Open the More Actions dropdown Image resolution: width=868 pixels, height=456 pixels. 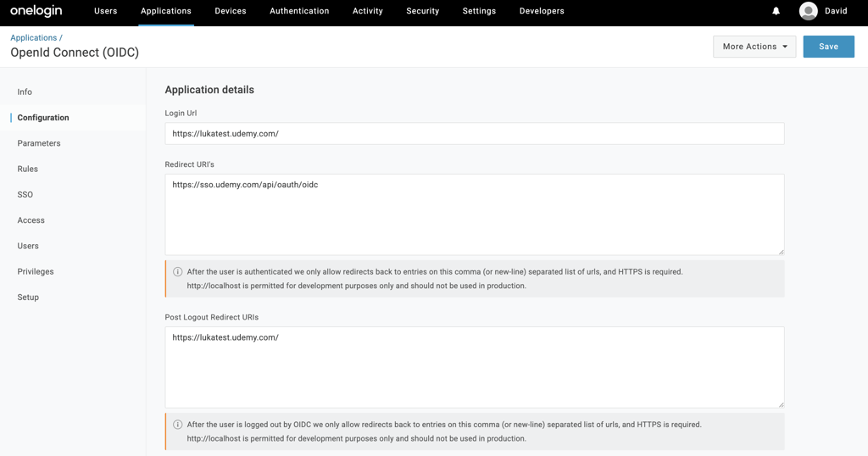(754, 47)
